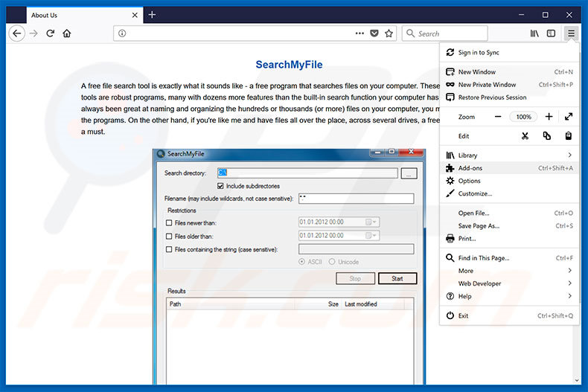Select Open File... menu entry
The width and height of the screenshot is (588, 392).
(510, 213)
